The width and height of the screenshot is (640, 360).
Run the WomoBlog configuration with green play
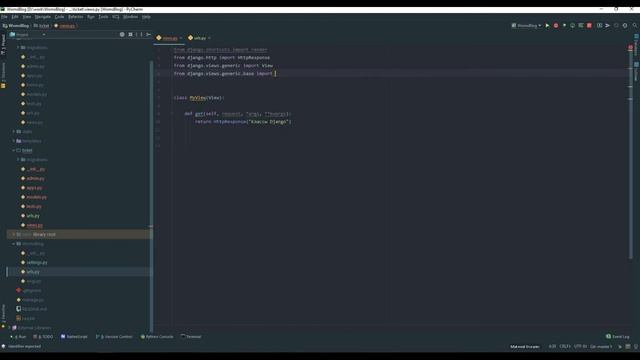click(x=547, y=25)
